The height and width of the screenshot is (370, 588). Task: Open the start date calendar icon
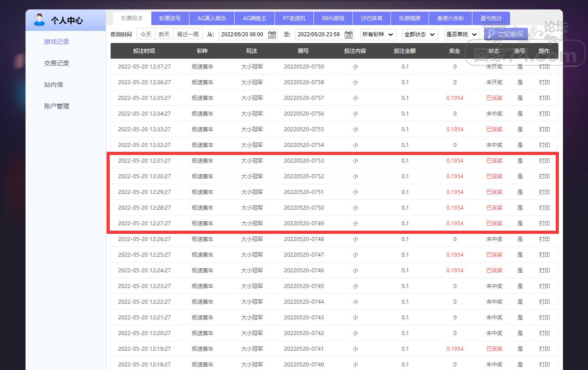[272, 34]
